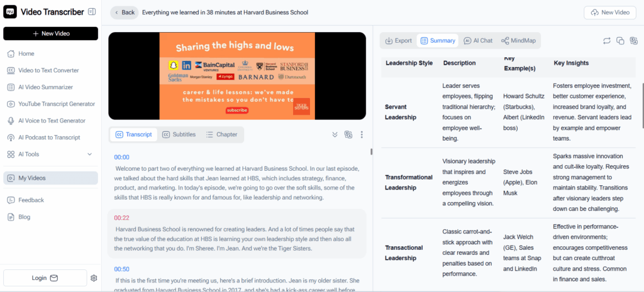This screenshot has height=292, width=644.
Task: Switch to the Subtitles tab
Action: 179,134
